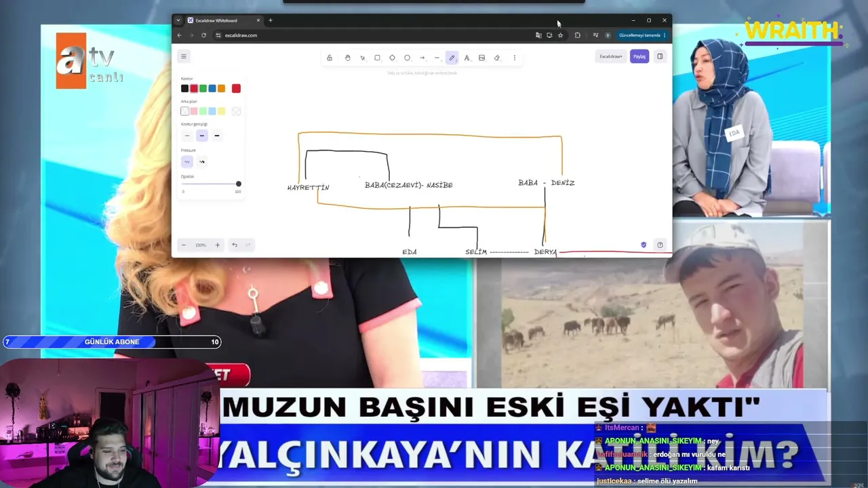Pick the orange stroke color swatch

click(221, 88)
